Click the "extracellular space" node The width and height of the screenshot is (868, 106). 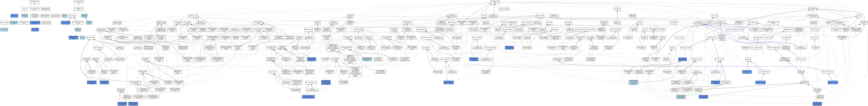pyautogui.click(x=89, y=23)
